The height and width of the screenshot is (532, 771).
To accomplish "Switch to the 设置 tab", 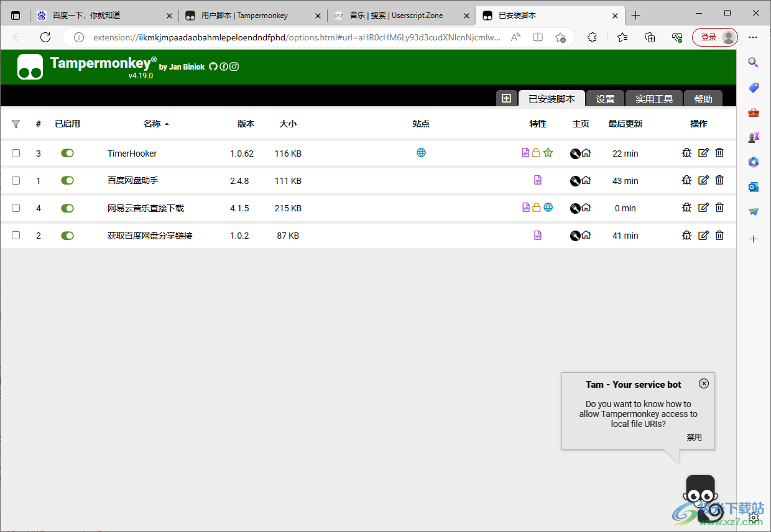I will (605, 99).
